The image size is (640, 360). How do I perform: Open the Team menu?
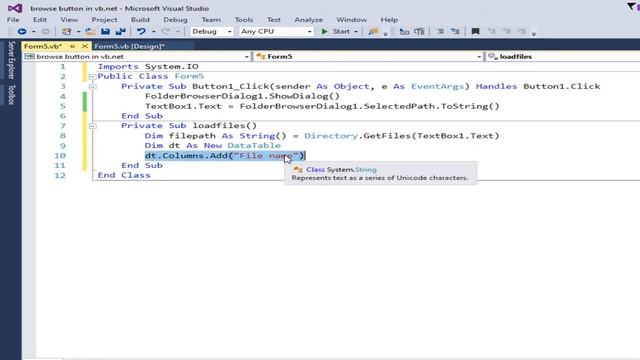211,20
